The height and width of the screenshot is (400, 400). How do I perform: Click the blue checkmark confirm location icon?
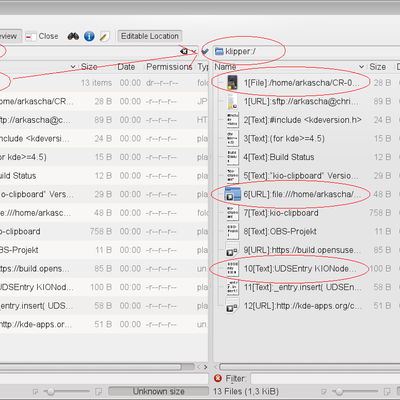click(x=205, y=51)
